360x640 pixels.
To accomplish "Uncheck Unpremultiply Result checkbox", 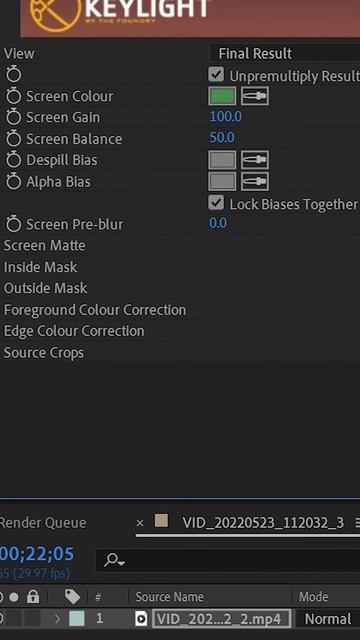I will point(216,75).
